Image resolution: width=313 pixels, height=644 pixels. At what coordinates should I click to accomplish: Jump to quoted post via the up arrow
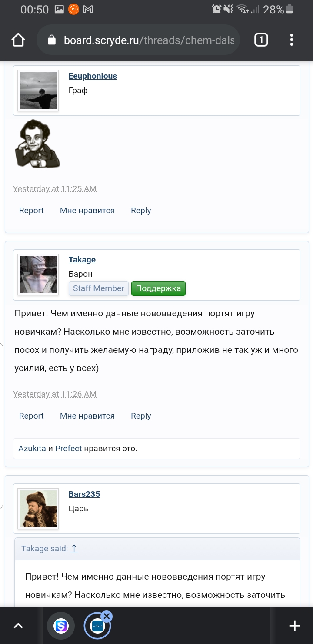pyautogui.click(x=74, y=548)
